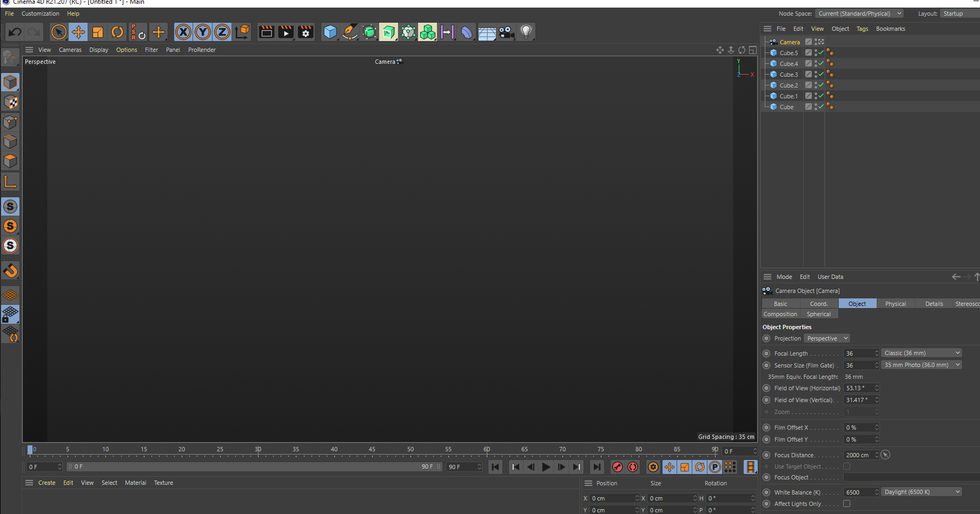Viewport: 980px width, 514px height.
Task: Toggle coordinate system icon
Action: (243, 32)
